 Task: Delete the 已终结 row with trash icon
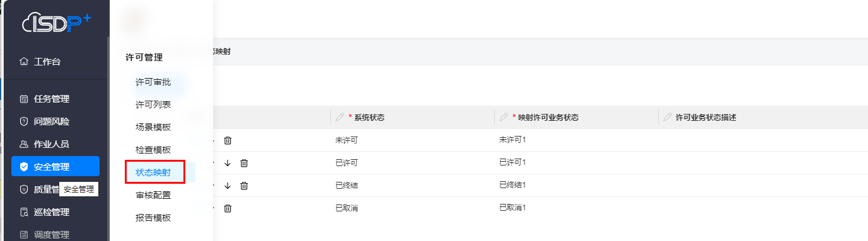(244, 186)
